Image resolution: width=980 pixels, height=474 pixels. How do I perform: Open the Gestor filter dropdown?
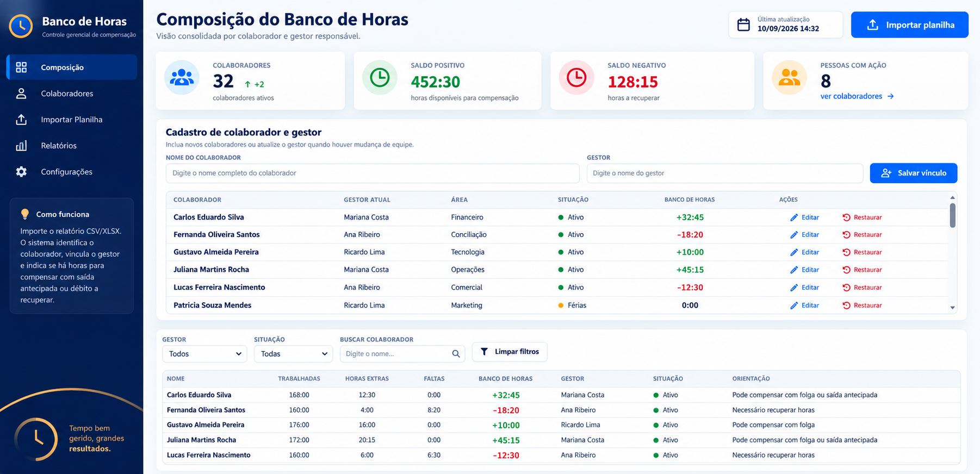[x=204, y=354]
